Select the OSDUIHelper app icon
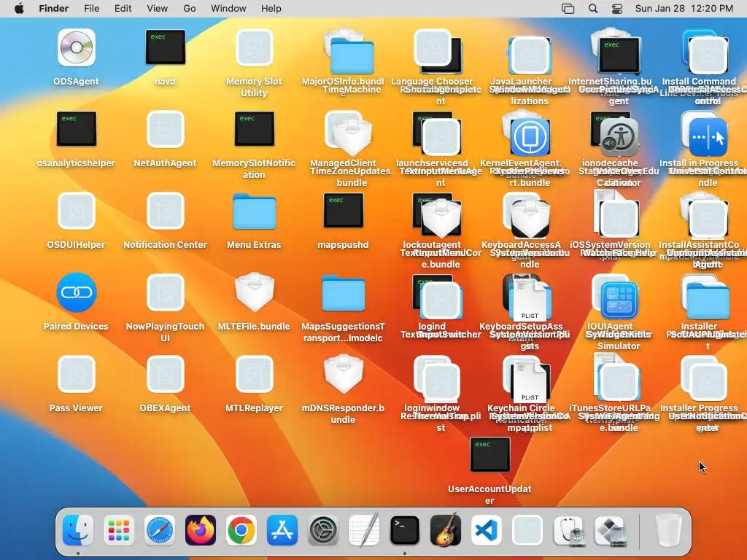Image resolution: width=747 pixels, height=560 pixels. tap(76, 211)
